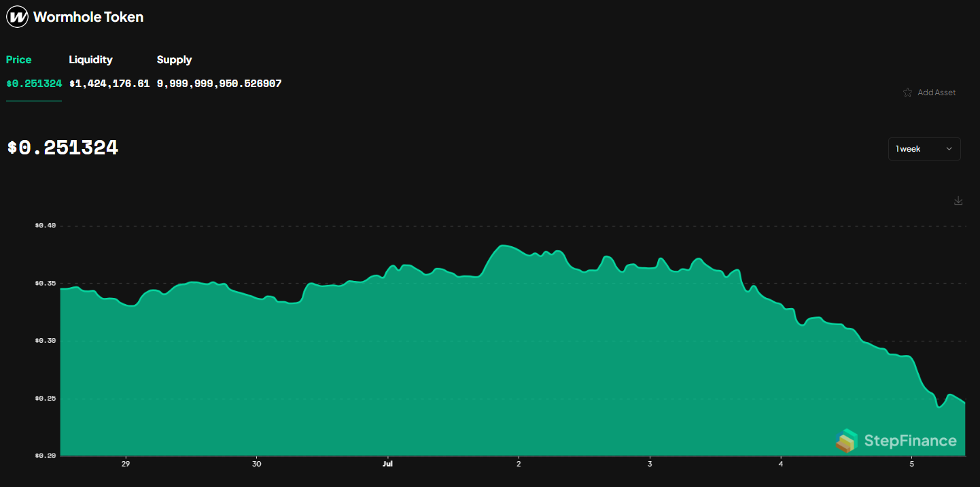Image resolution: width=980 pixels, height=487 pixels.
Task: Switch to the Liquidity tab
Action: tap(90, 60)
